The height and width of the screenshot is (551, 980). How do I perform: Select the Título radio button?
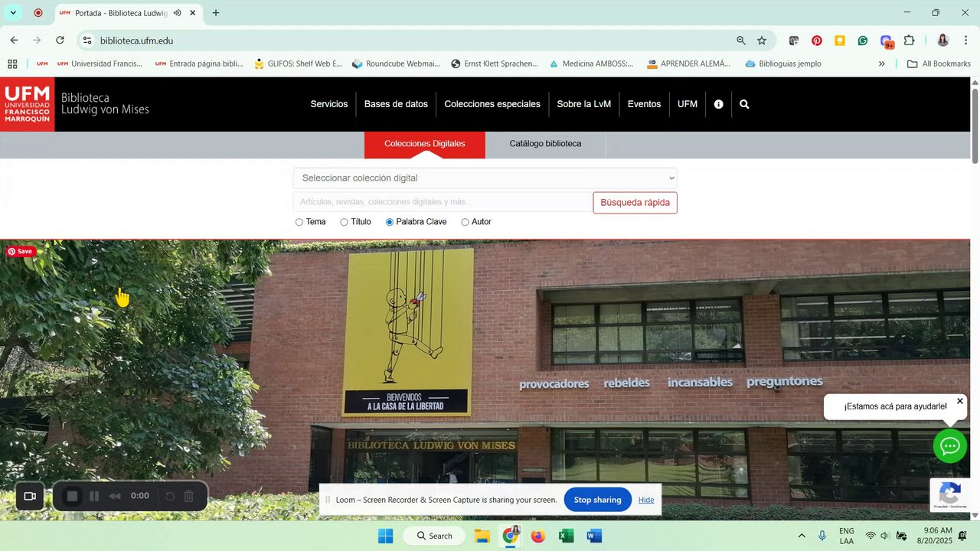(344, 222)
